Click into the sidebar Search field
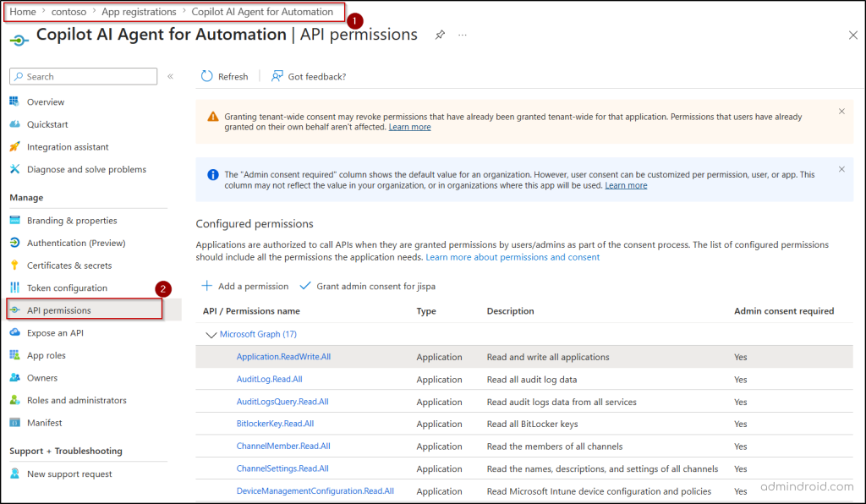The image size is (866, 504). (x=84, y=76)
